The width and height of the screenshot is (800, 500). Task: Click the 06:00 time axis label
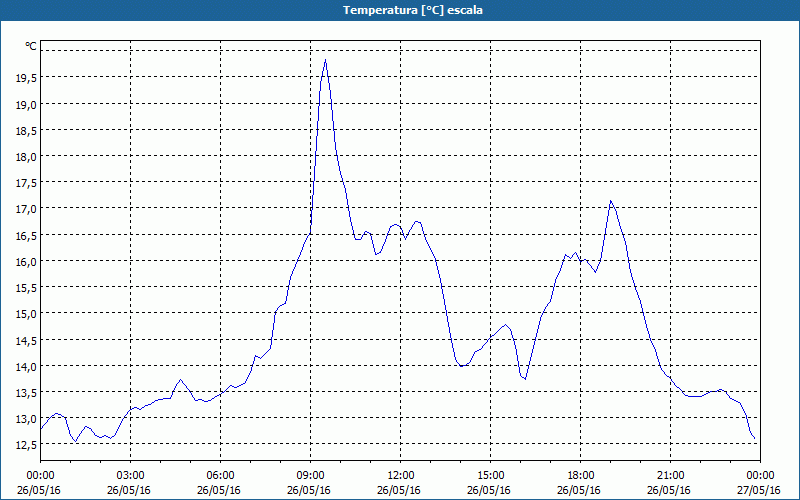[x=220, y=476]
